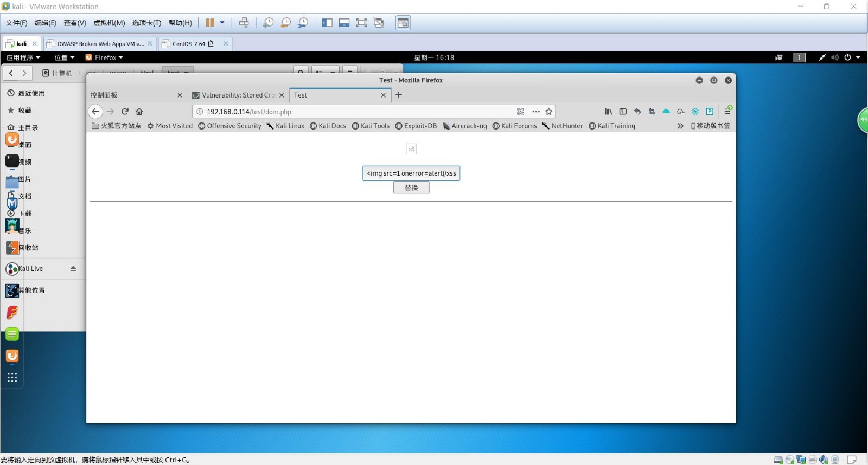Viewport: 868px width, 465px height.
Task: Click 计算机 in the file manager path bar
Action: (58, 73)
